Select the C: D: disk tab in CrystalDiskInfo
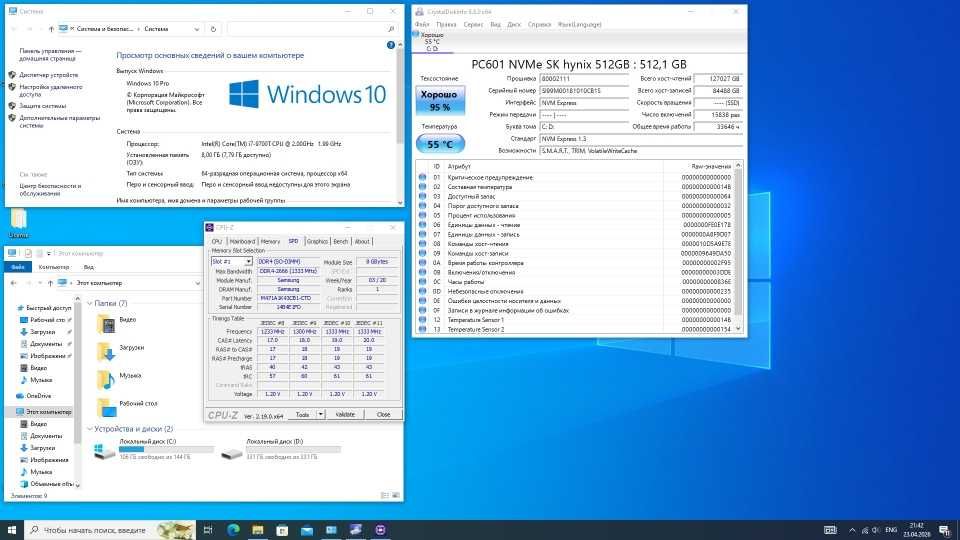960x540 pixels. [432, 42]
